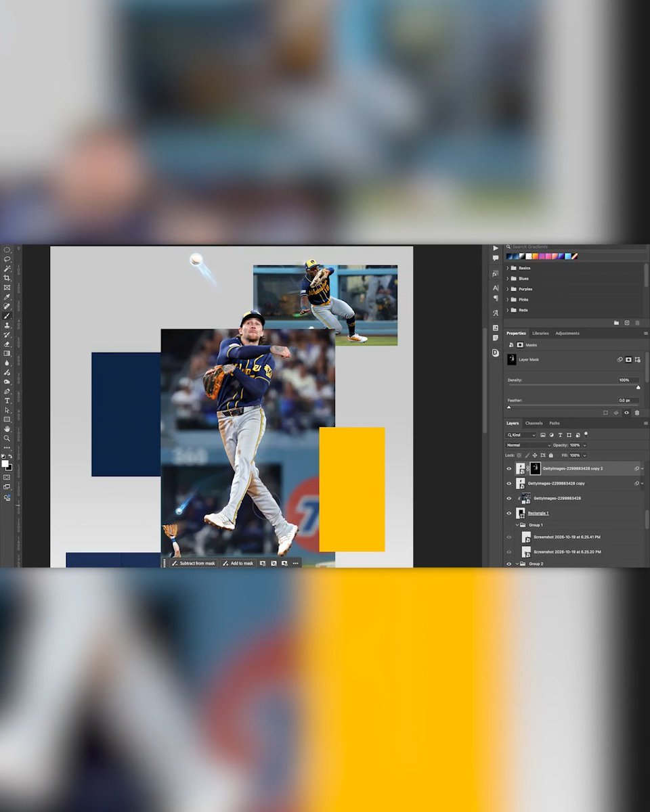Show the Screenshot 6.25.41 PM layer
The height and width of the screenshot is (812, 650).
click(x=509, y=537)
